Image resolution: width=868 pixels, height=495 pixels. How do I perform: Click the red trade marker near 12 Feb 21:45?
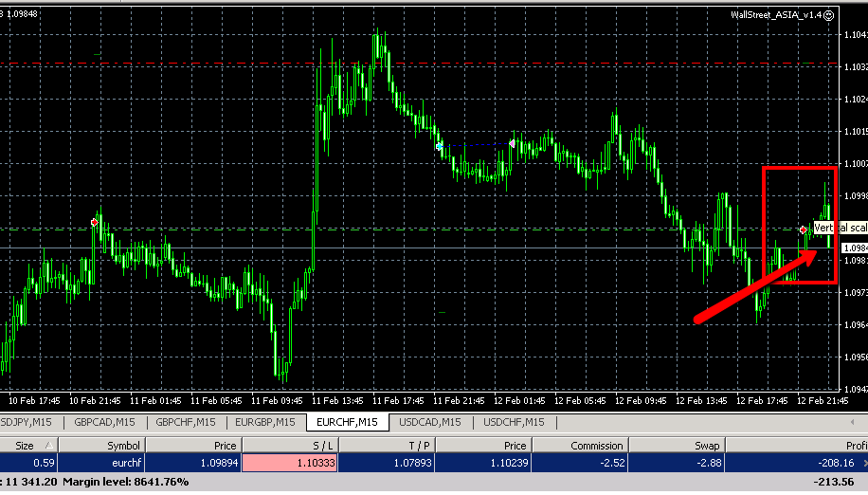coord(804,229)
